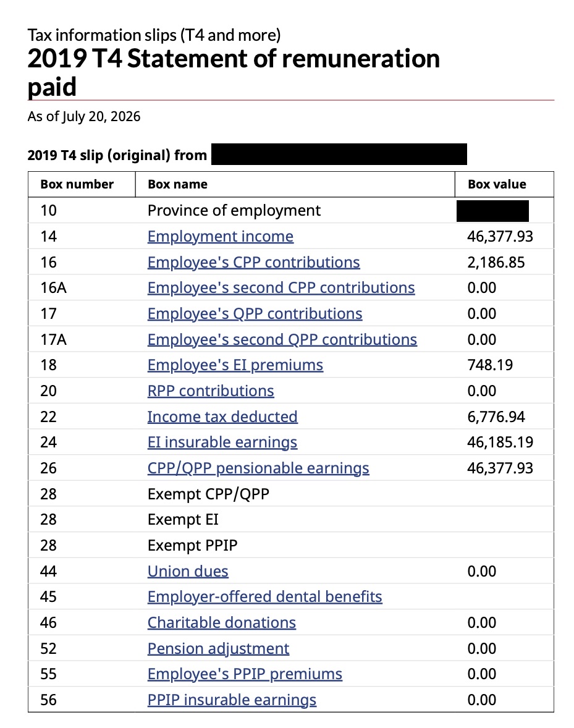Click the 2019 T4 Statement page heading
Viewport: 574px width, 728px height.
pos(234,72)
